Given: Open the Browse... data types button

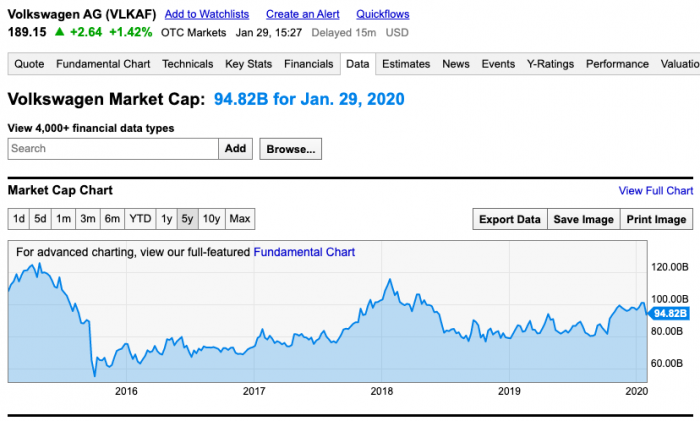Looking at the screenshot, I should pyautogui.click(x=291, y=148).
